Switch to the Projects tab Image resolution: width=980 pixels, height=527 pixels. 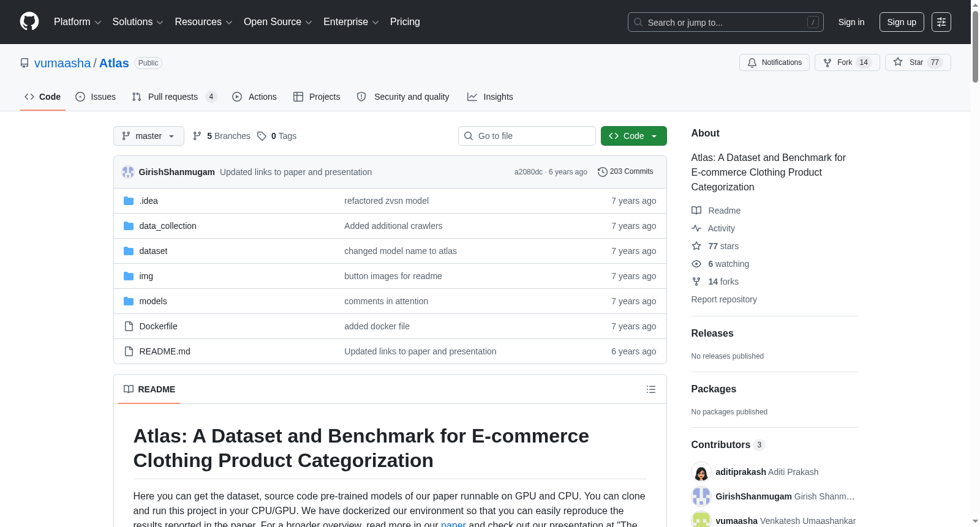coord(317,97)
